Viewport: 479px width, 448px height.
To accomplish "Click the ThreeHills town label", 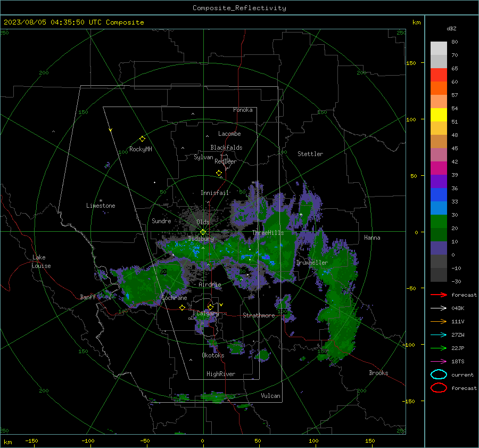I will point(268,233).
